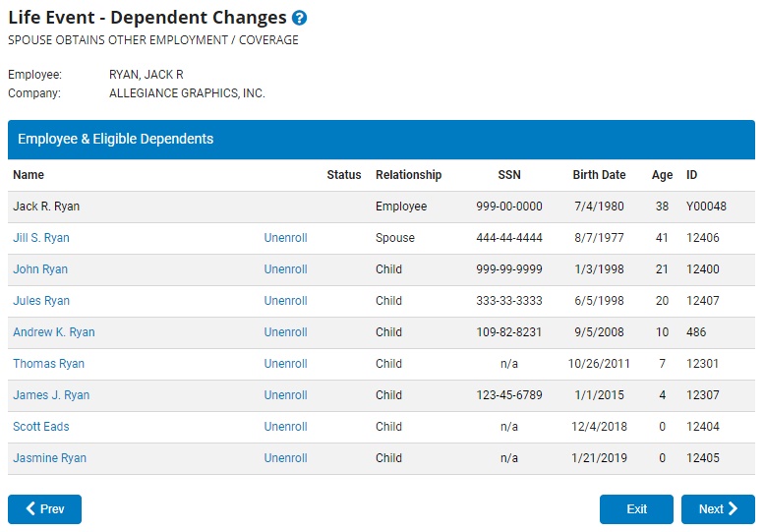Unenroll James J. Ryan
Viewport: 764px width, 532px height.
click(x=285, y=395)
